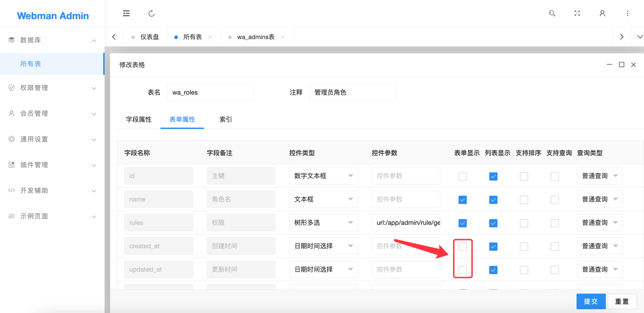
Task: Close the wa_admins表 tab
Action: (x=282, y=37)
